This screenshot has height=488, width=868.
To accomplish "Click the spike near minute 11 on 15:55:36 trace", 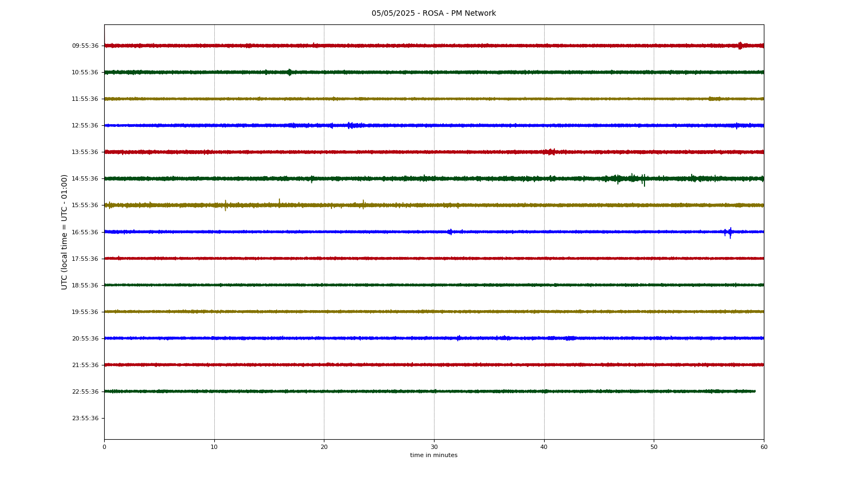I will [x=225, y=205].
